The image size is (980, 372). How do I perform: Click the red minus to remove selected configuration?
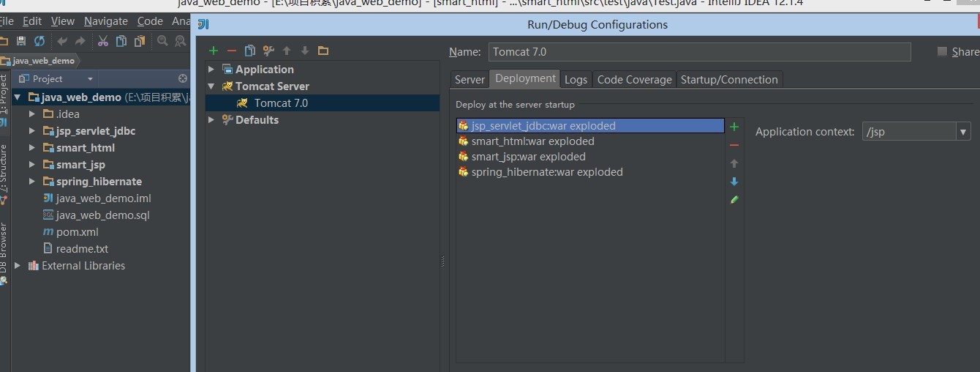(x=232, y=51)
